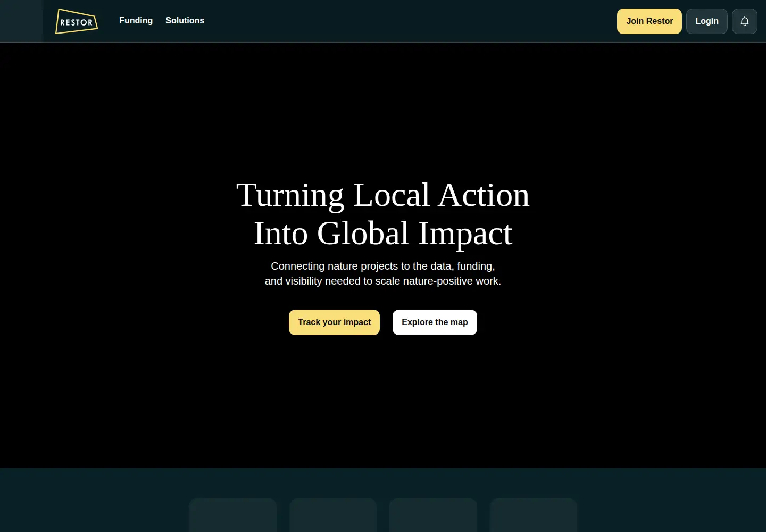Open the Solutions menu
This screenshot has height=532, width=766.
[x=185, y=21]
